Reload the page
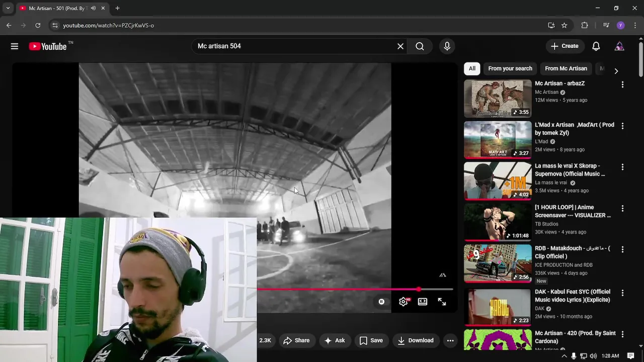This screenshot has height=362, width=644. pos(38,25)
